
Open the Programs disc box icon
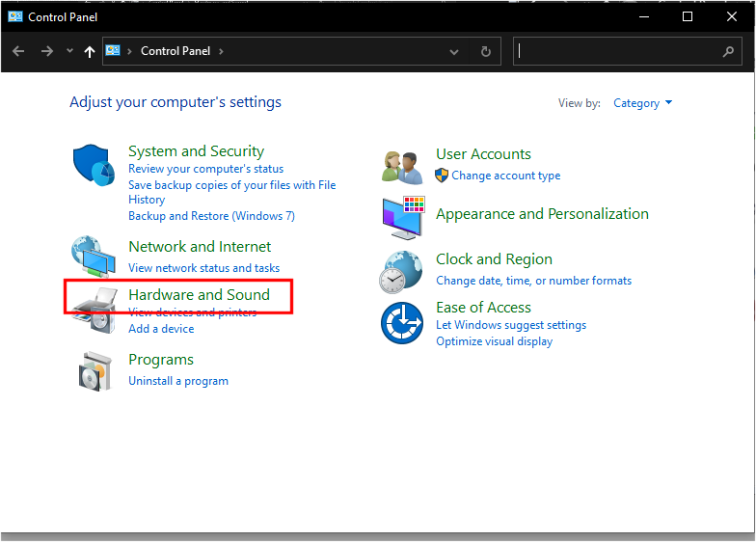[x=94, y=371]
